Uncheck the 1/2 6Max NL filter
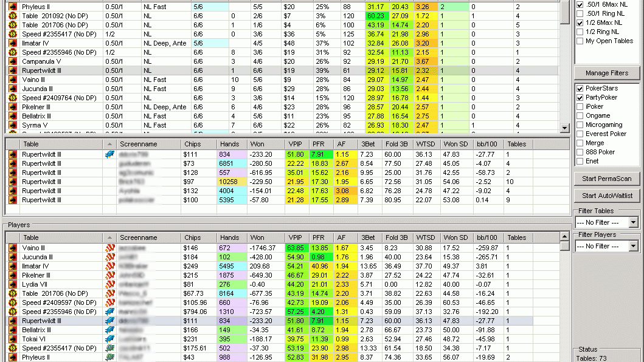The image size is (644, 362). (x=580, y=22)
